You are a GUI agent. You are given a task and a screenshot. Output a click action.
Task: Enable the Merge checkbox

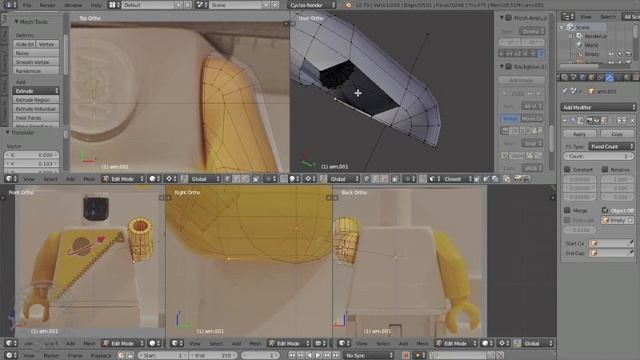(567, 210)
